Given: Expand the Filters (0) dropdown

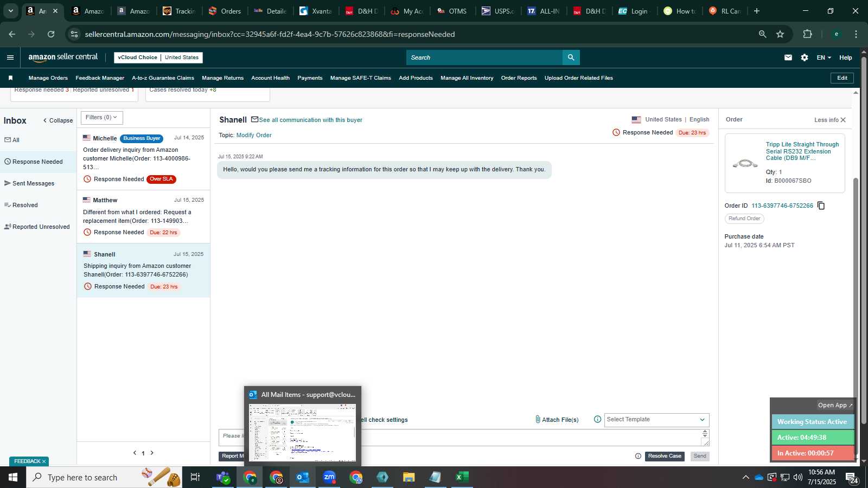Looking at the screenshot, I should [x=102, y=118].
